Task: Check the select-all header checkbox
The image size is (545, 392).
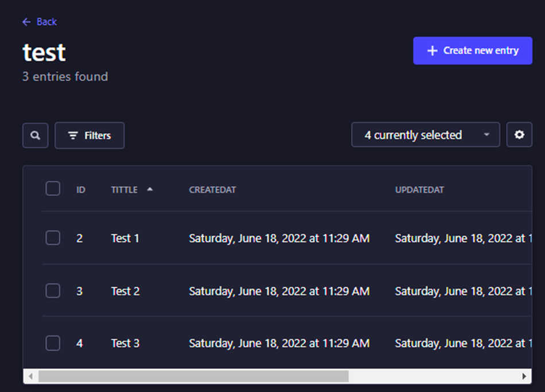Action: point(53,188)
